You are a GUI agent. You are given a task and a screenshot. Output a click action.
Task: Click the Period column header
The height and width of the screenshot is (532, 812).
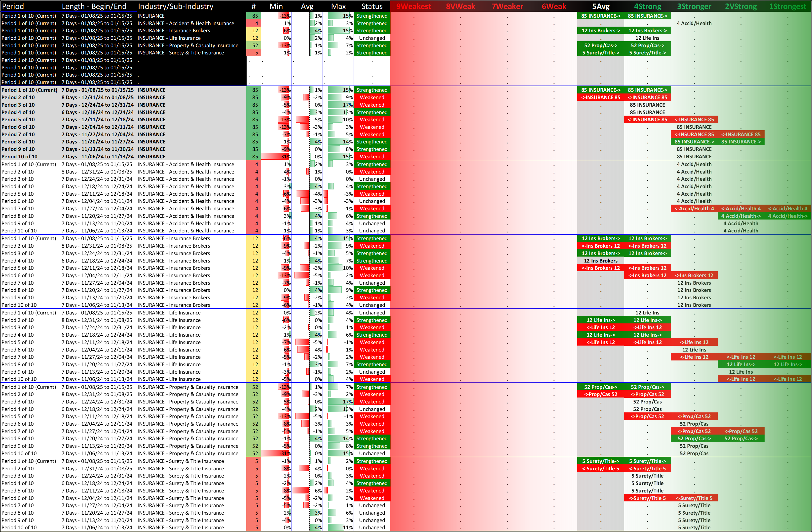pyautogui.click(x=13, y=6)
